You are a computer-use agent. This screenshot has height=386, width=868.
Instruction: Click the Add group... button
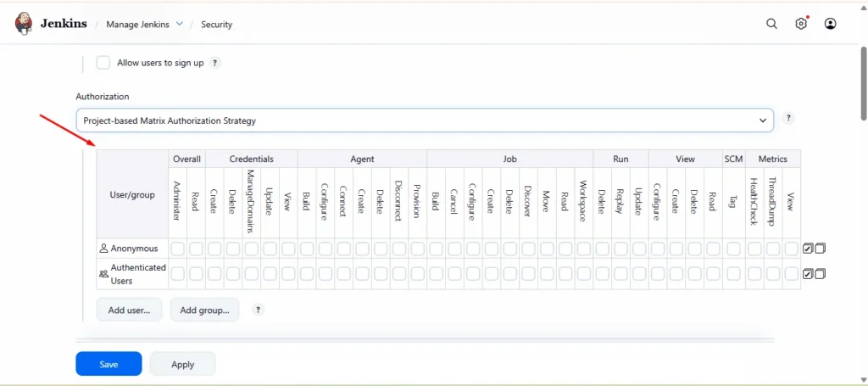click(204, 310)
